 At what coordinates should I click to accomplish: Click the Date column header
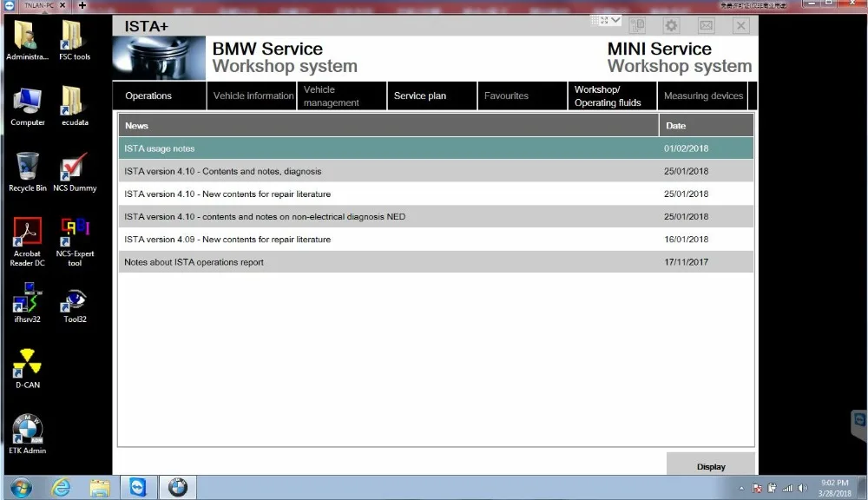pyautogui.click(x=707, y=126)
